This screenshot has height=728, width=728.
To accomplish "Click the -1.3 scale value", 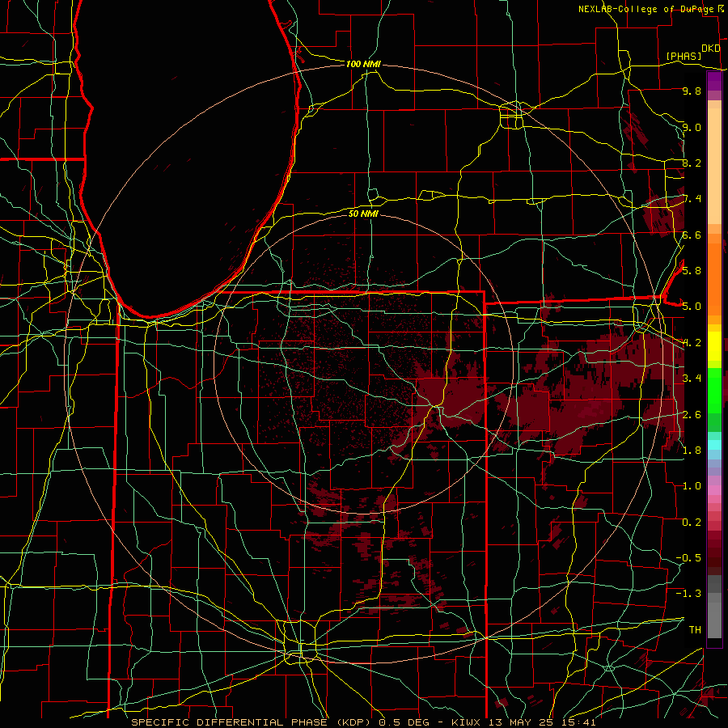I will tap(688, 594).
